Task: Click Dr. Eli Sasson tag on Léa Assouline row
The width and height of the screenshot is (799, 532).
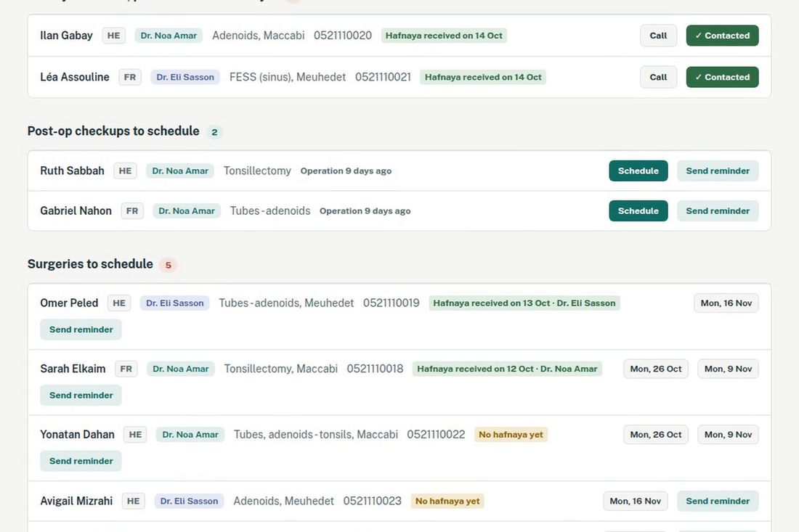Action: tap(185, 78)
